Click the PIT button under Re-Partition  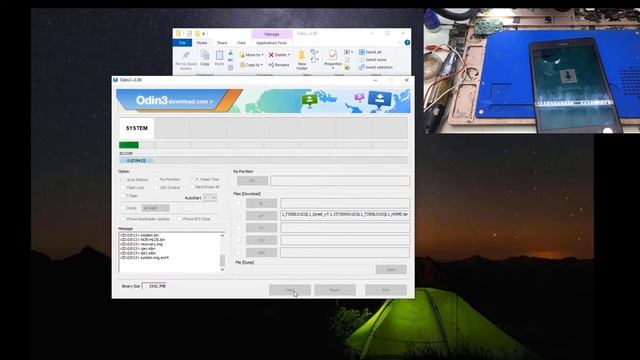pos(252,181)
